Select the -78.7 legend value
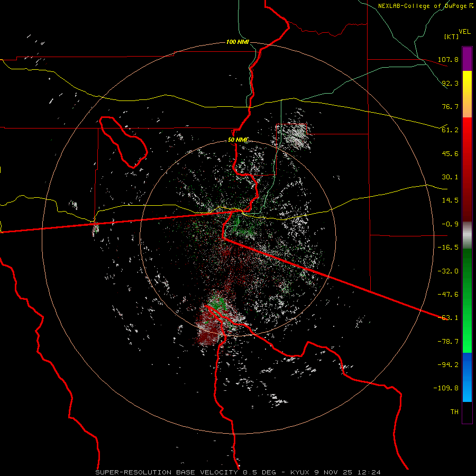This screenshot has height=476, width=476. click(x=448, y=342)
